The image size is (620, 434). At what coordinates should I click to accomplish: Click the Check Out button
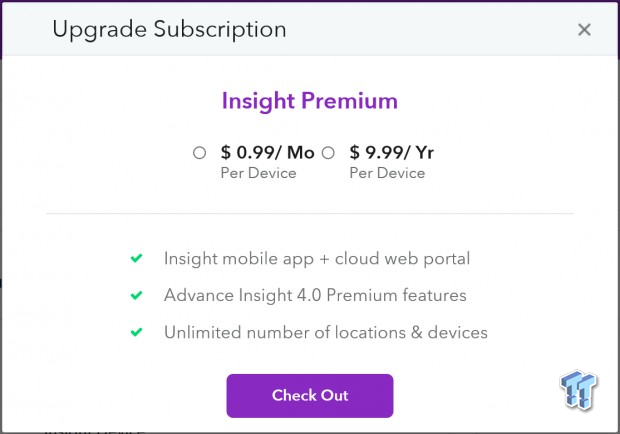coord(310,396)
